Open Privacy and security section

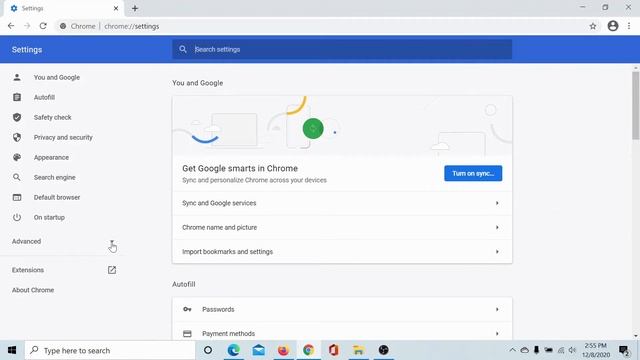(63, 137)
